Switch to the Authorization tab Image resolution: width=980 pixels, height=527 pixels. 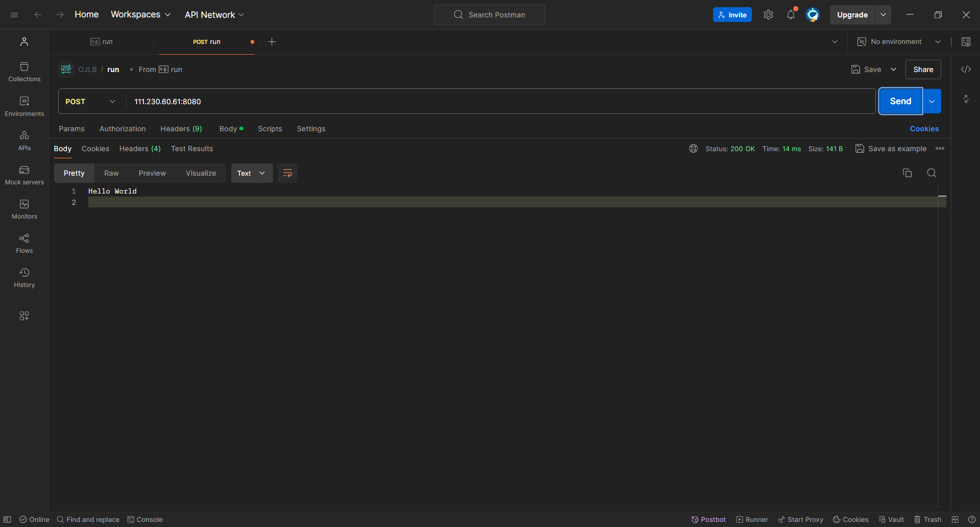pyautogui.click(x=122, y=129)
